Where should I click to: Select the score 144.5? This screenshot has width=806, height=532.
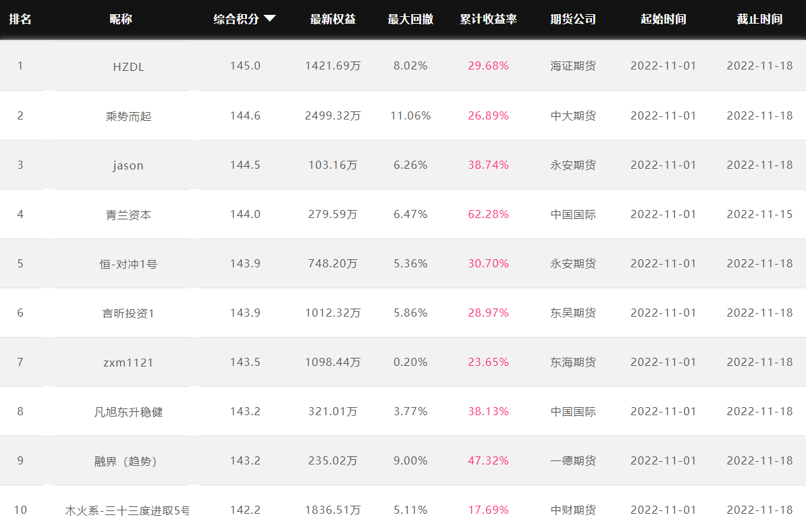[245, 165]
